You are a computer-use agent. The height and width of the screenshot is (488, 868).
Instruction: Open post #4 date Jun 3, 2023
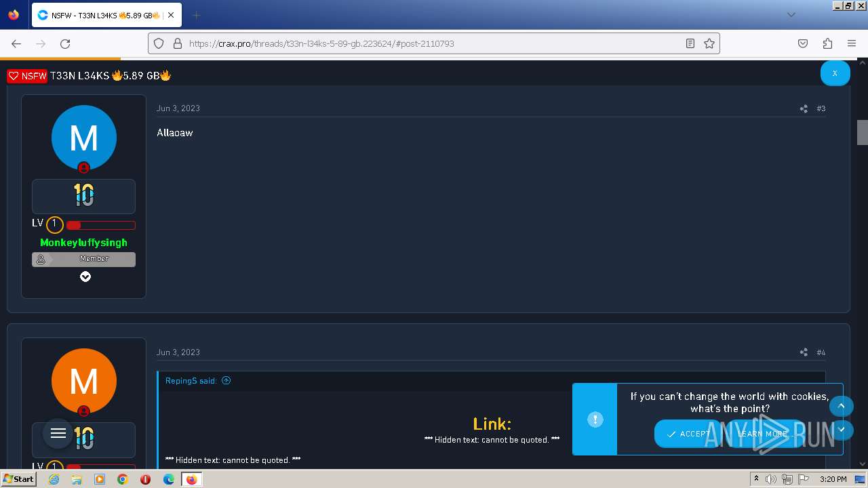pos(178,352)
